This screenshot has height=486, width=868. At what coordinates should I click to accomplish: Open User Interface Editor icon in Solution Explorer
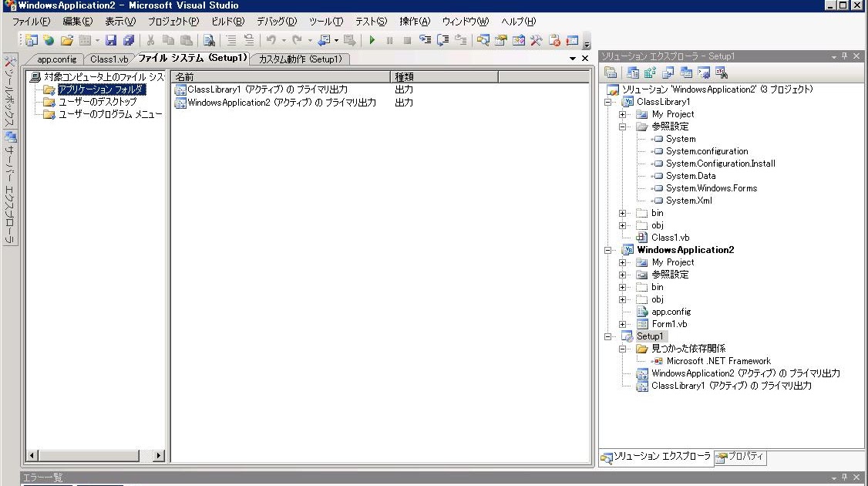pyautogui.click(x=686, y=73)
